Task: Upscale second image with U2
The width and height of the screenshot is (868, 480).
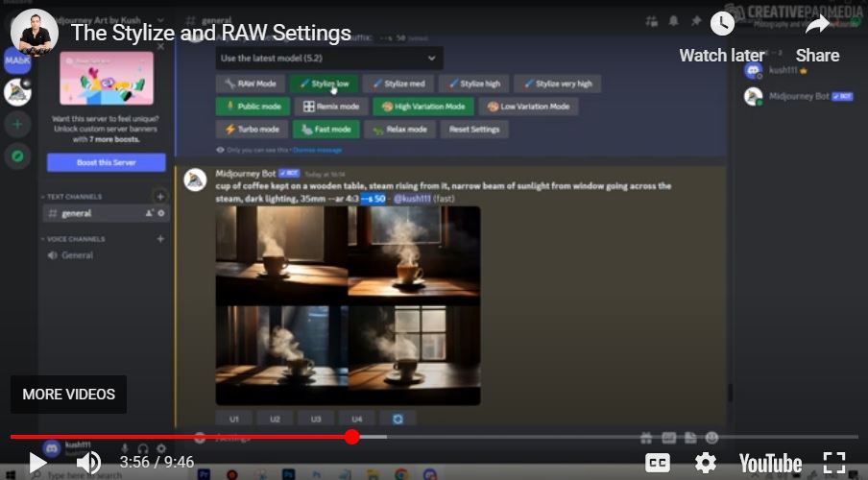Action: 276,420
